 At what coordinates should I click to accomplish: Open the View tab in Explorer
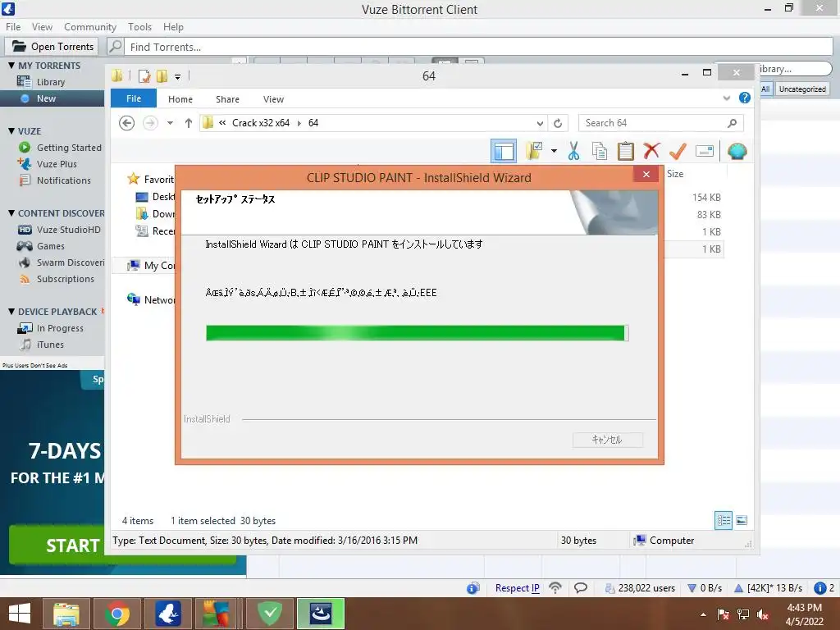click(273, 99)
